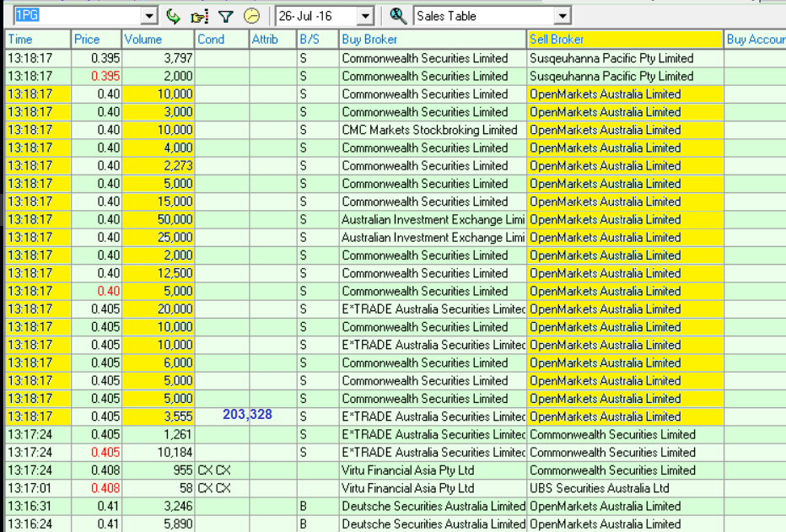Click into the 1PG symbol input field
The width and height of the screenshot is (786, 532).
coord(78,16)
